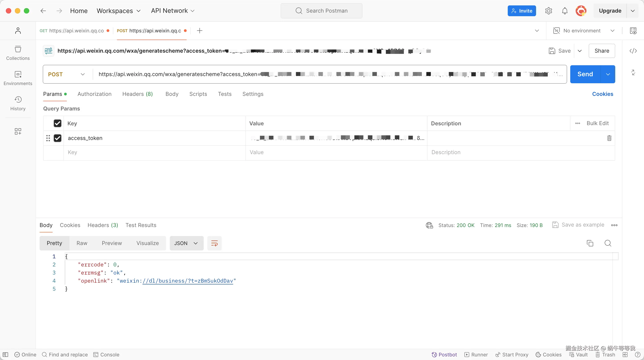The image size is (644, 360).
Task: Copy response body to clipboard
Action: (590, 243)
